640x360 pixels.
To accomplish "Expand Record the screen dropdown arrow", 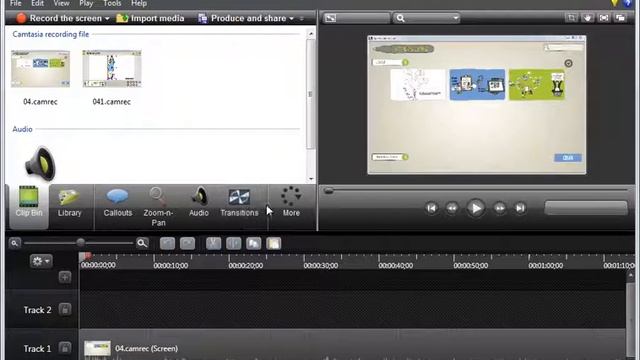I will [107, 19].
